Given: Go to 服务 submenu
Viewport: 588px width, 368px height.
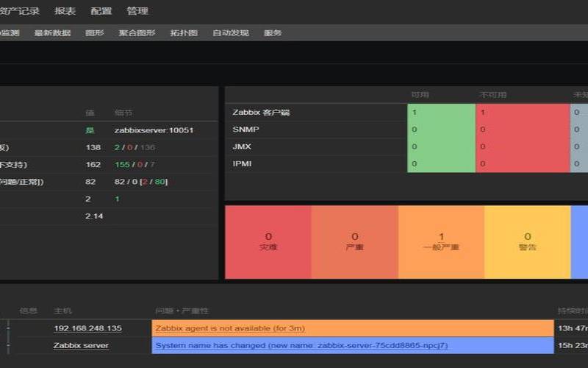Looking at the screenshot, I should (x=273, y=33).
